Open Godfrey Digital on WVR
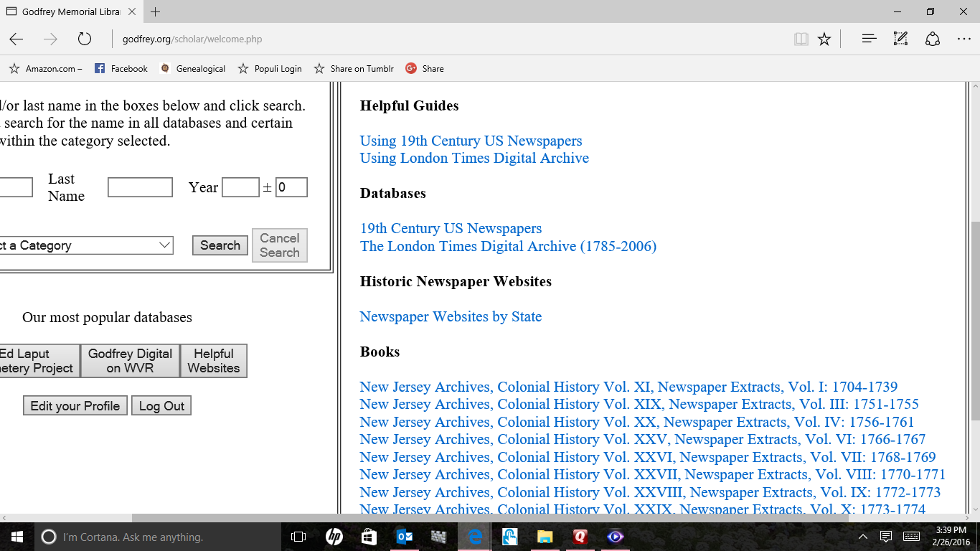This screenshot has height=551, width=980. coord(130,361)
